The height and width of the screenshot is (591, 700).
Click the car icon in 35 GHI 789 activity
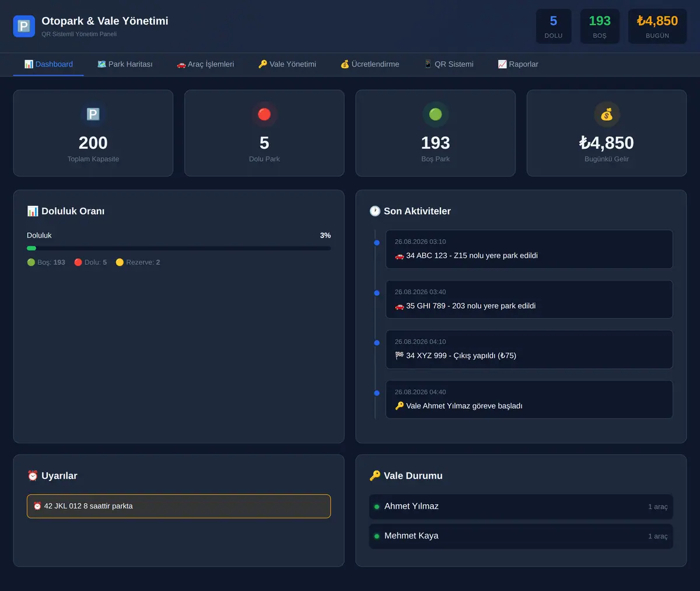(x=400, y=306)
